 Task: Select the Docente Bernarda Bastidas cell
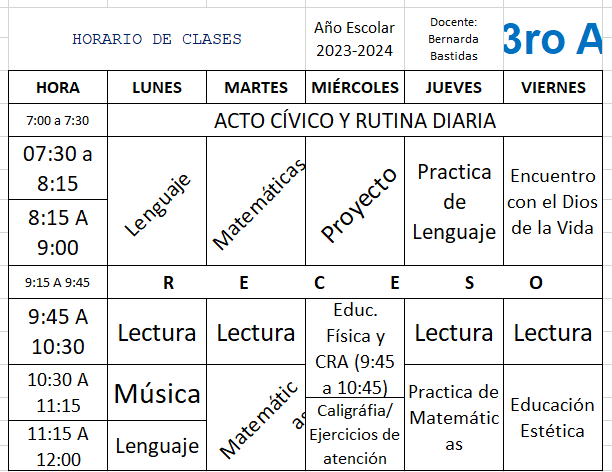click(453, 40)
